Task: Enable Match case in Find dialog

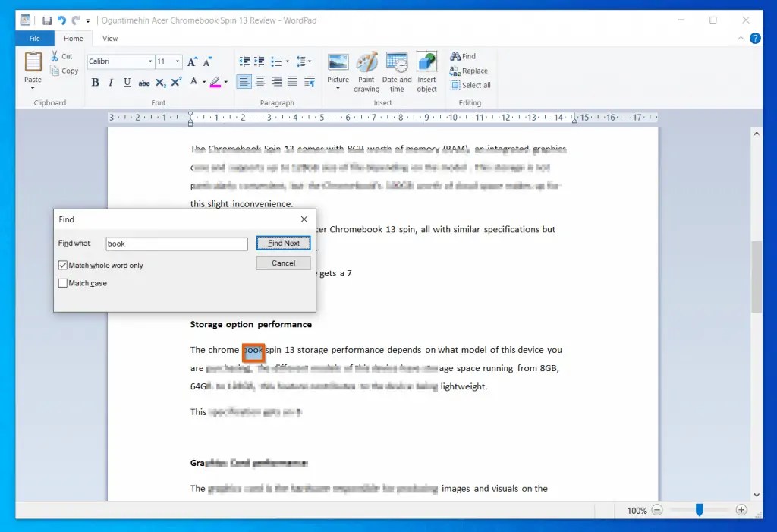Action: click(62, 282)
